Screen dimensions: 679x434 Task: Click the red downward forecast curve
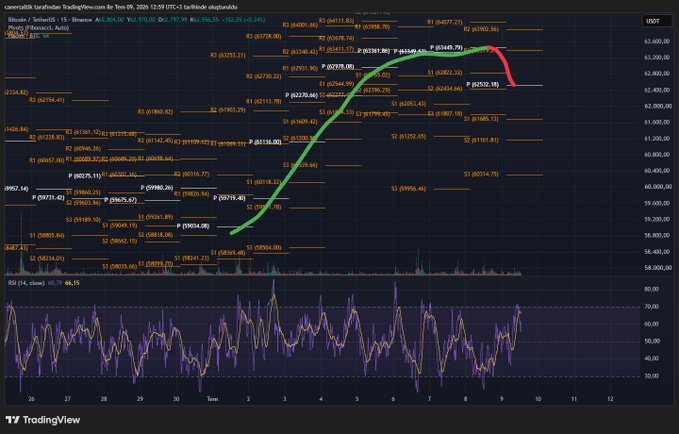pos(505,65)
